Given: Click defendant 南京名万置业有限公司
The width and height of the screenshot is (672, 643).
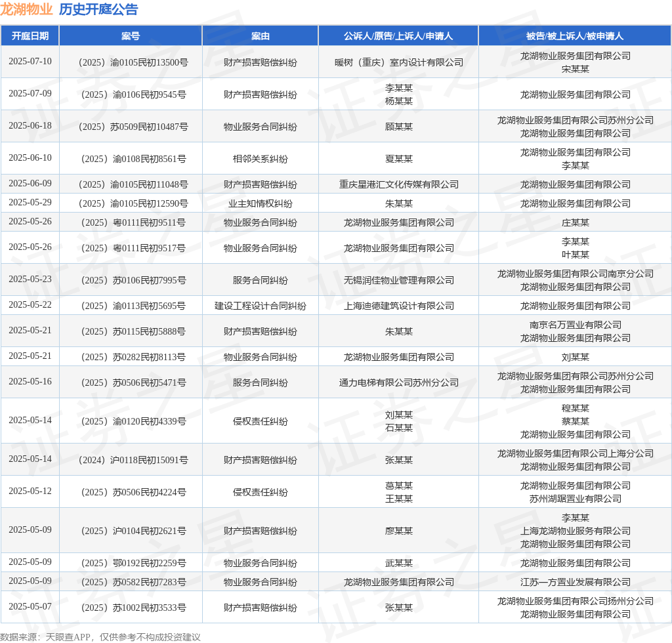Looking at the screenshot, I should (x=575, y=325).
